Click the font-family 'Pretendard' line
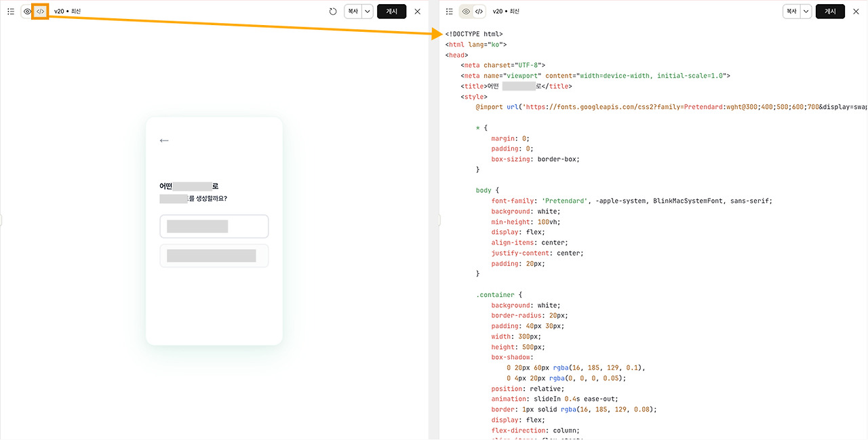This screenshot has height=440, width=868. tap(632, 201)
